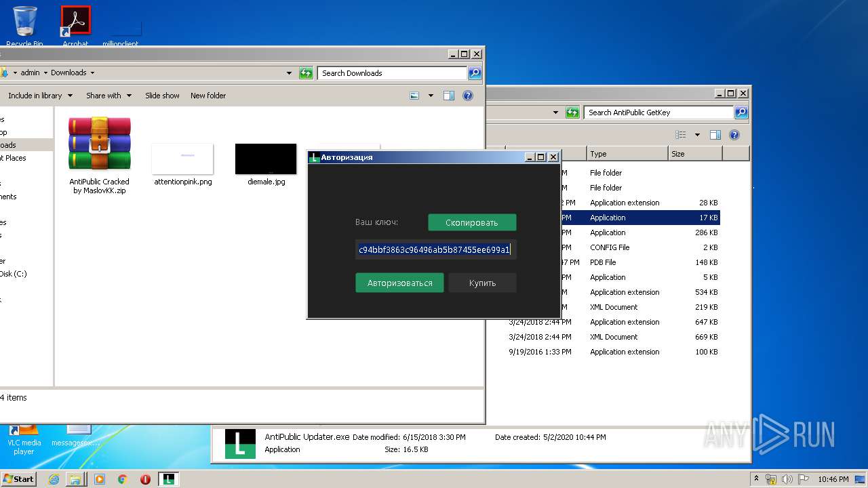The image size is (868, 488).
Task: Select the 286 KB Application row
Action: click(640, 232)
